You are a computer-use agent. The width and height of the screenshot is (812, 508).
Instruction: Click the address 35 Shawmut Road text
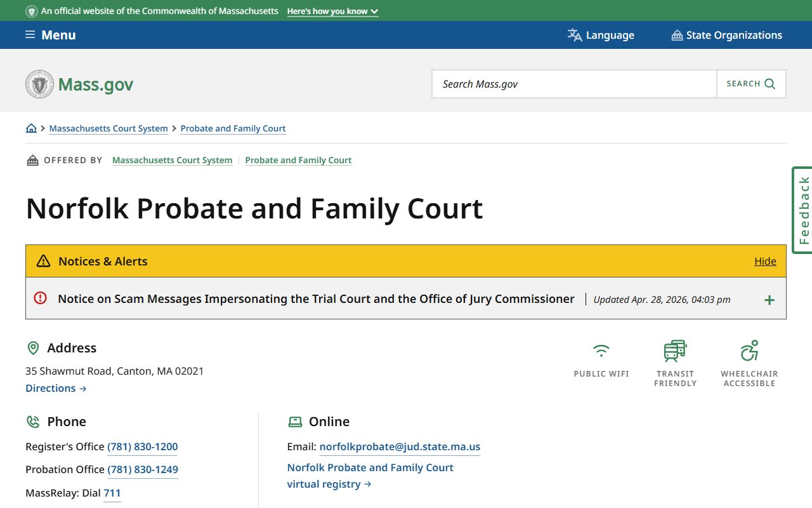114,371
